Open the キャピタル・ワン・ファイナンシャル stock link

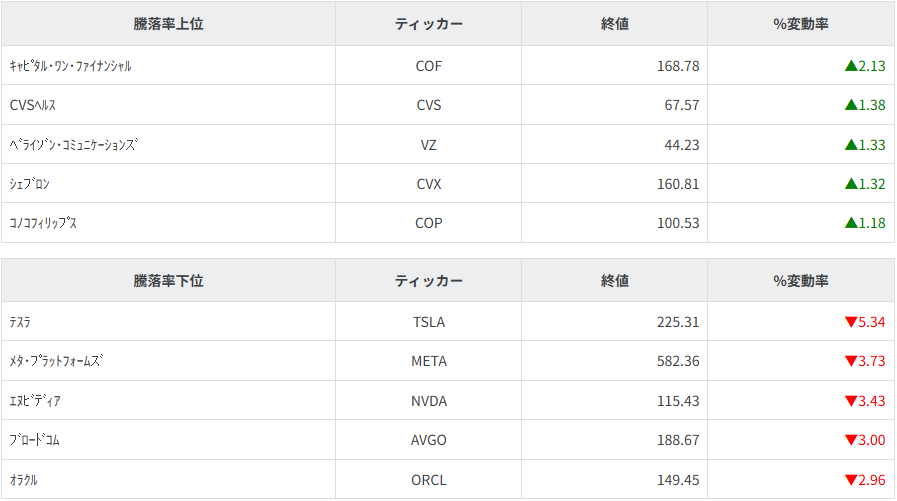point(70,66)
